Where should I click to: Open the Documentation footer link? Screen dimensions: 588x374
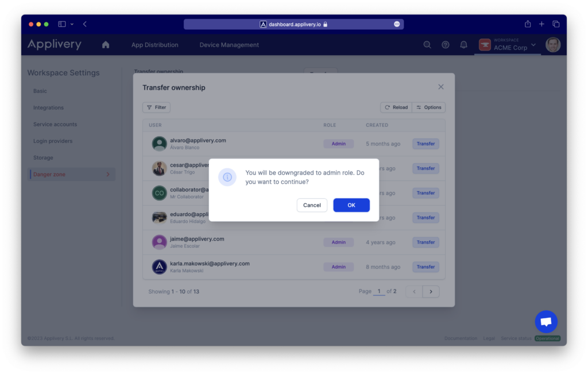click(461, 338)
